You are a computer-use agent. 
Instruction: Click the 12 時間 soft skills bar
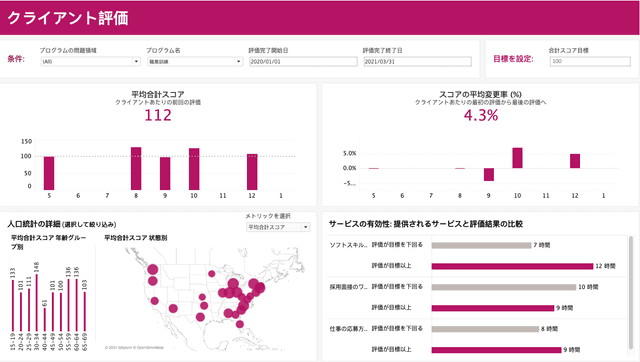[x=512, y=266]
